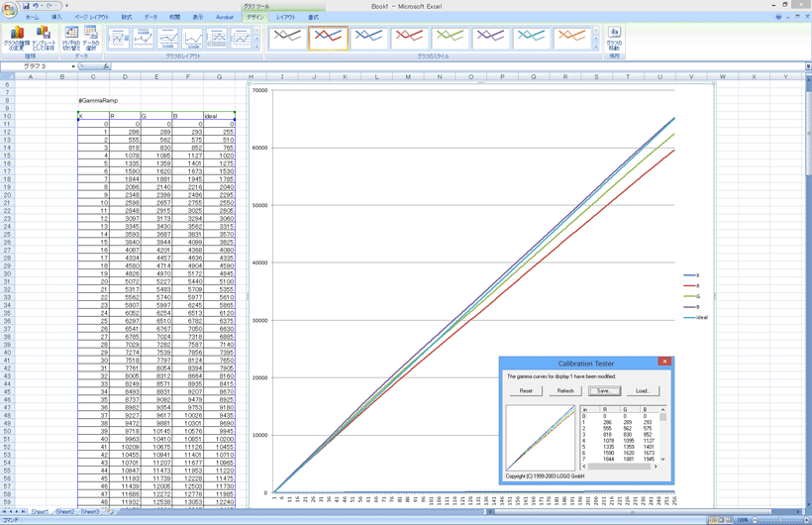Click Load... in Calibration Tester
Image resolution: width=812 pixels, height=525 pixels.
(643, 390)
